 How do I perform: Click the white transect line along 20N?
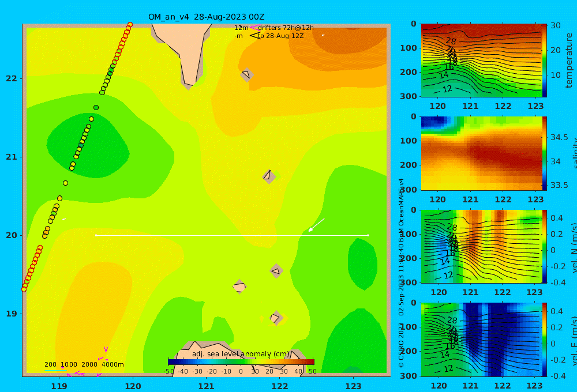click(x=232, y=235)
